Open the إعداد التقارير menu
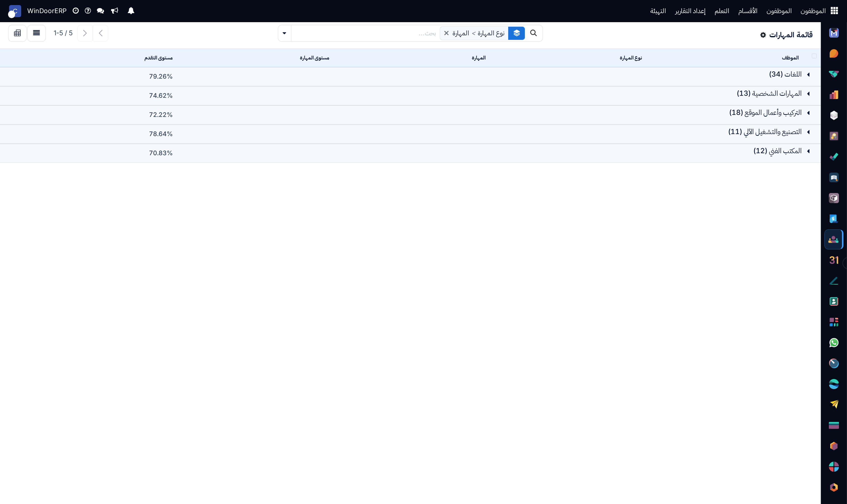 pos(690,11)
